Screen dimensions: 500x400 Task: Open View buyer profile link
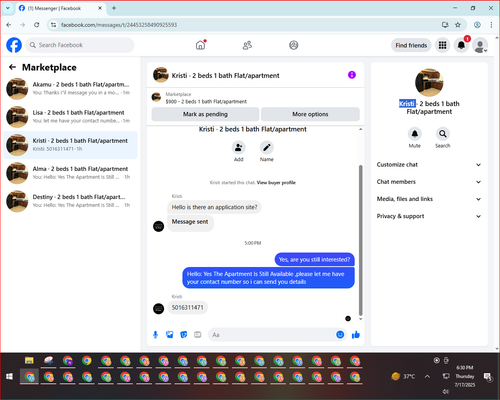(x=276, y=183)
